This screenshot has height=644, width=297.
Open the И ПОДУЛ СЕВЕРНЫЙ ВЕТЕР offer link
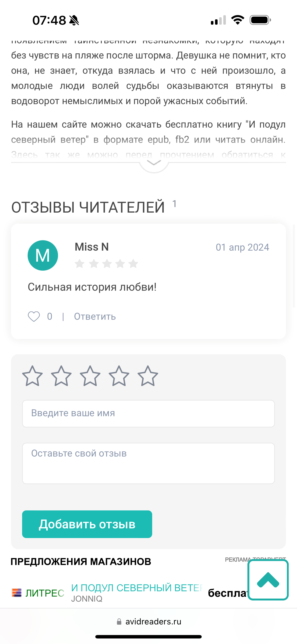pos(137,588)
